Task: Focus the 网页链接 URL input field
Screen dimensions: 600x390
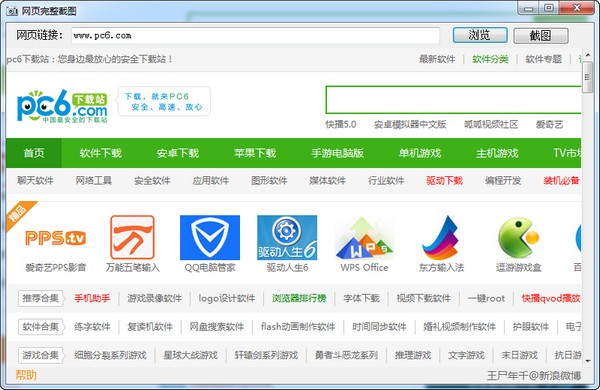Action: [x=255, y=36]
